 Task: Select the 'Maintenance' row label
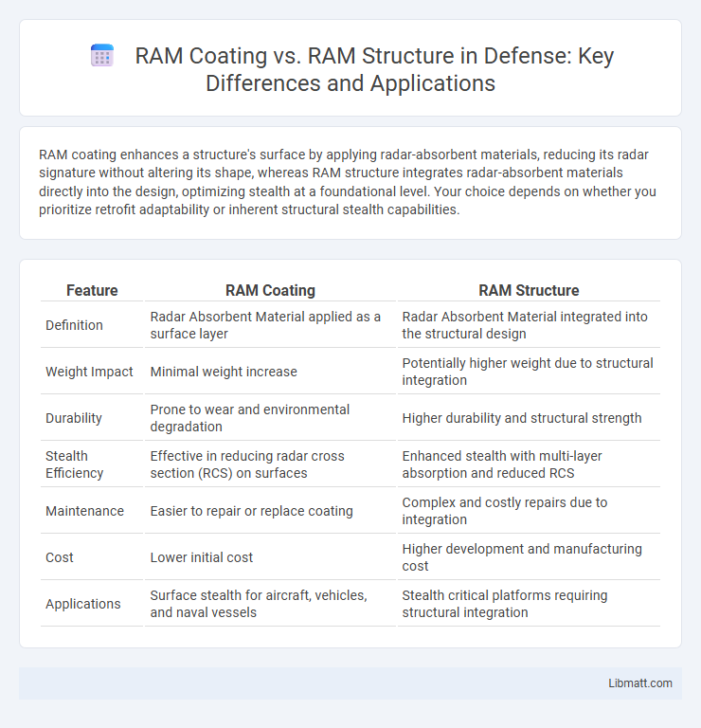pyautogui.click(x=84, y=511)
